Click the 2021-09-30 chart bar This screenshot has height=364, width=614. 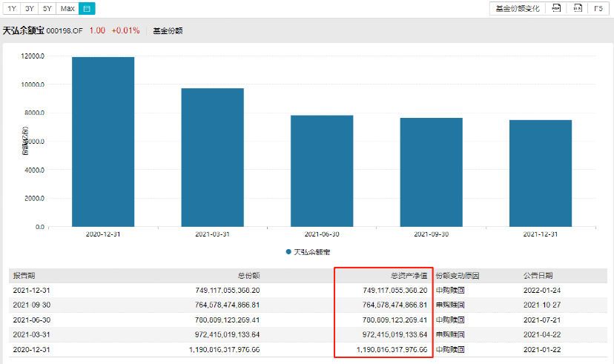pyautogui.click(x=431, y=172)
